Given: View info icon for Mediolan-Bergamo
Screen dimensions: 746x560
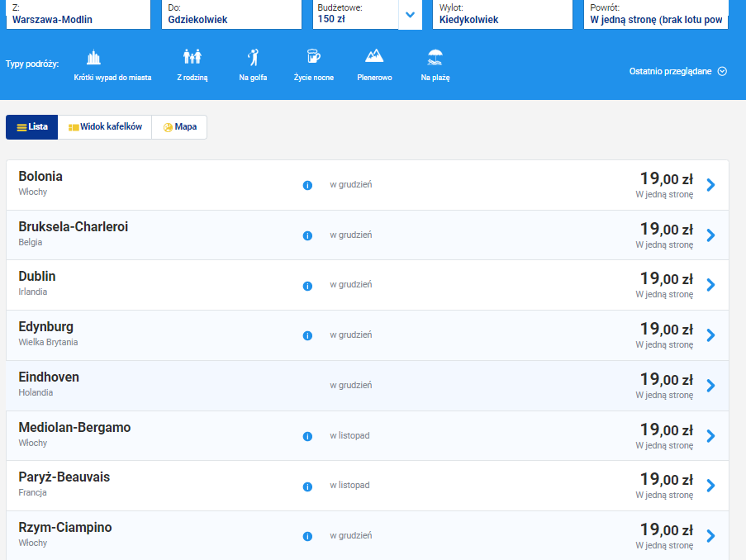Looking at the screenshot, I should [x=307, y=436].
